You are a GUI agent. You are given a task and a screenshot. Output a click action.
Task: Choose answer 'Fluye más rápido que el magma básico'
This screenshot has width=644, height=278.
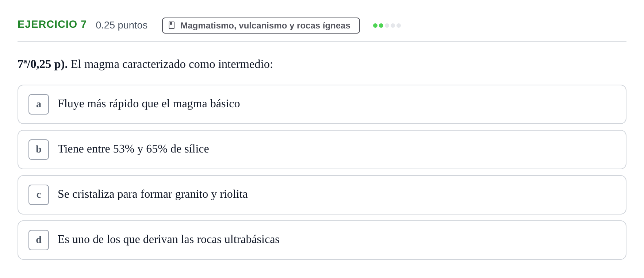click(x=322, y=104)
